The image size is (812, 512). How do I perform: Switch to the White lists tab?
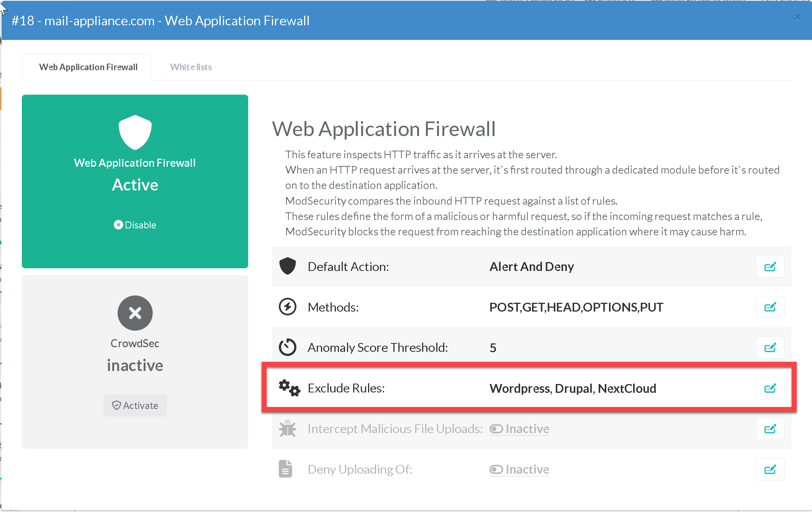[191, 67]
